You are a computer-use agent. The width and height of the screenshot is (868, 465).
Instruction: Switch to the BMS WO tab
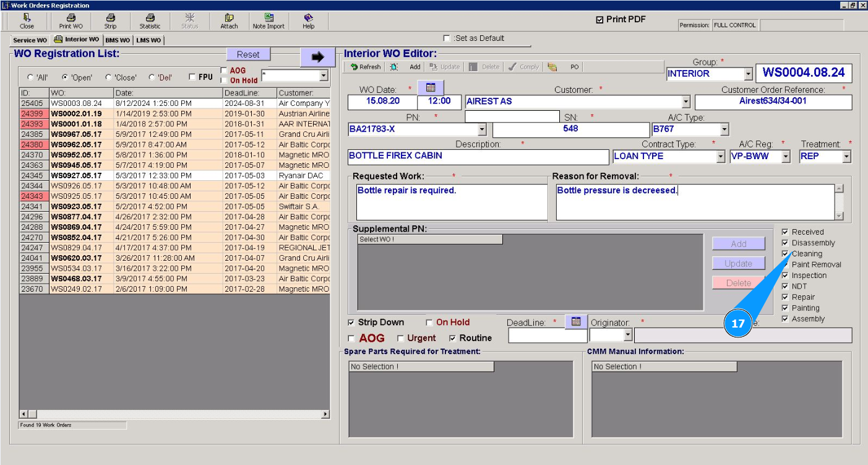pyautogui.click(x=118, y=40)
